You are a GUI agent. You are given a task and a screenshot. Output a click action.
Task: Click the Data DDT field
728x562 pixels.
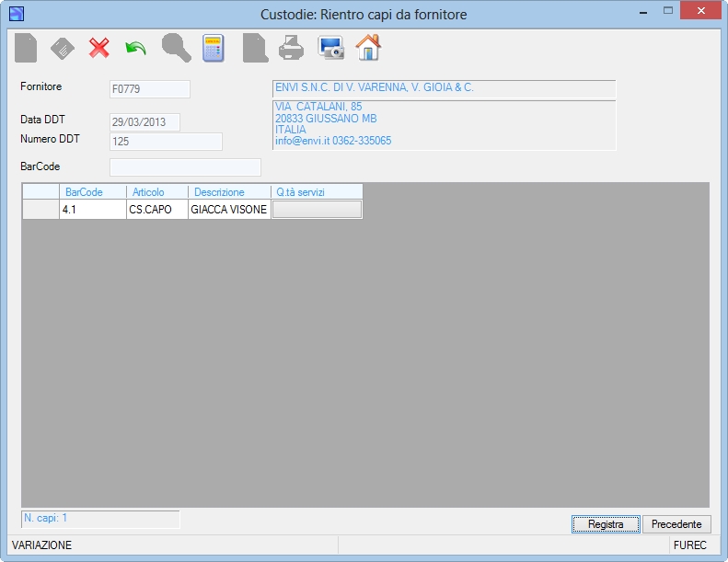click(144, 122)
